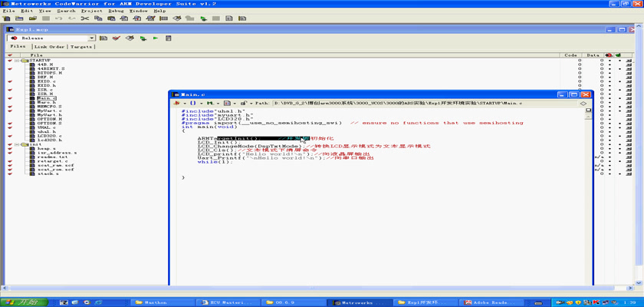Viewport: 644px width, 307px height.
Task: Switch to the Targets tab
Action: [x=81, y=47]
